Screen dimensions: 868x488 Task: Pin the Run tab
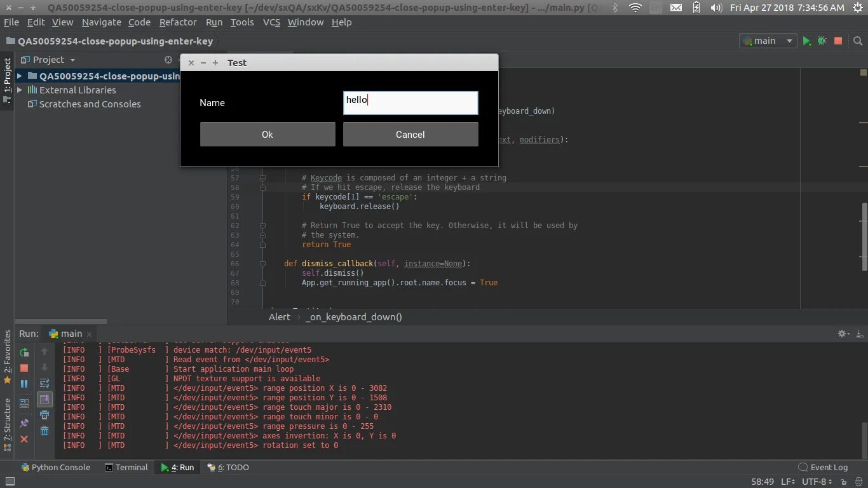[24, 423]
